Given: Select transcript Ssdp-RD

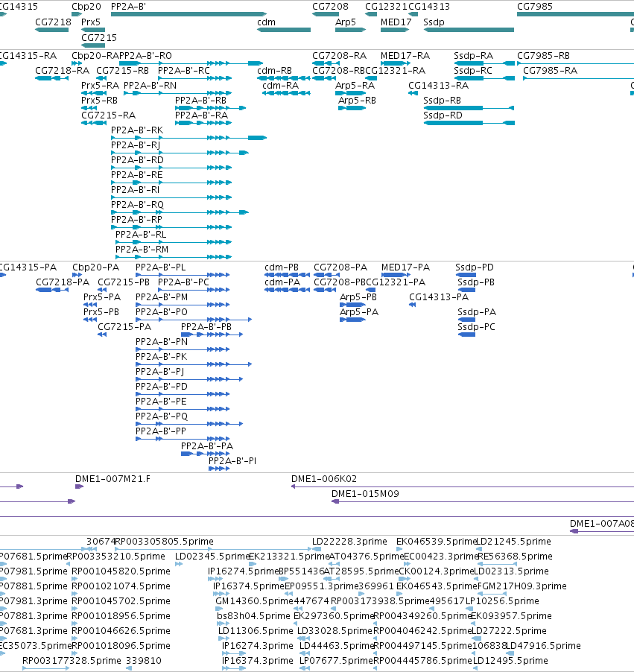Looking at the screenshot, I should coord(443,115).
